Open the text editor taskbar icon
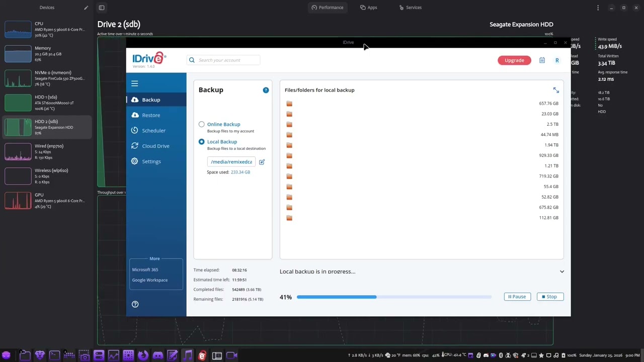644x362 pixels. (x=173, y=355)
